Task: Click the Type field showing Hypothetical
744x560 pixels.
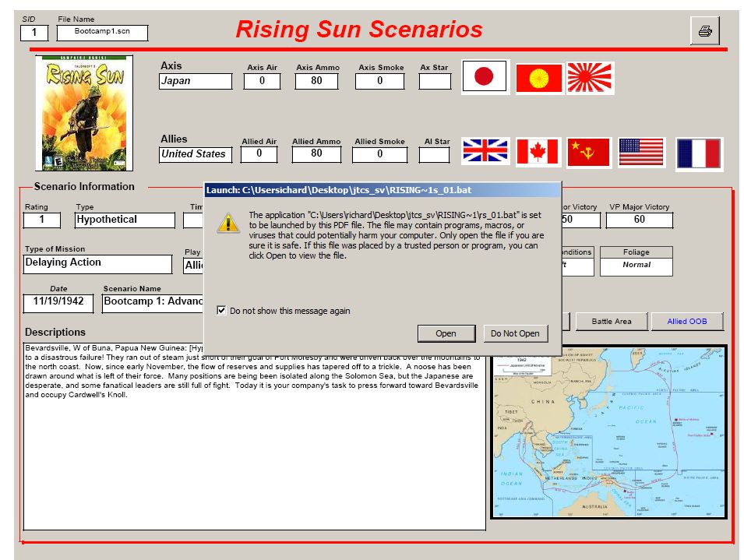Action: coord(125,220)
